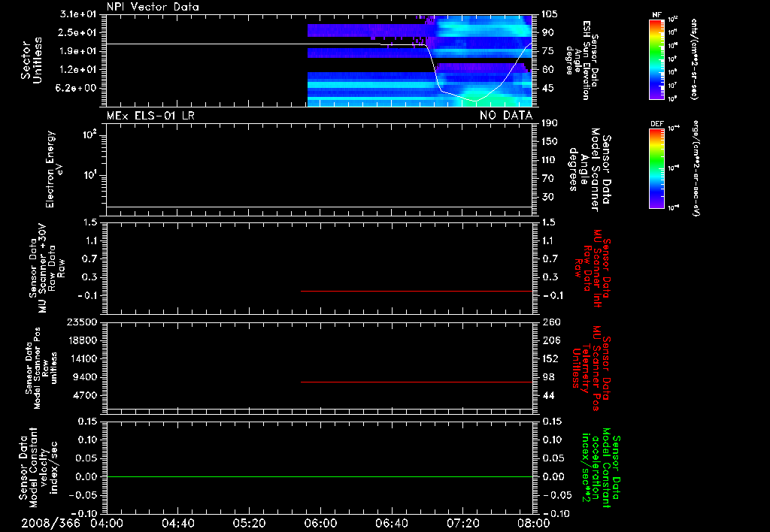Click the red Scanner Pos telemetry line
The image size is (770, 532).
coord(417,382)
